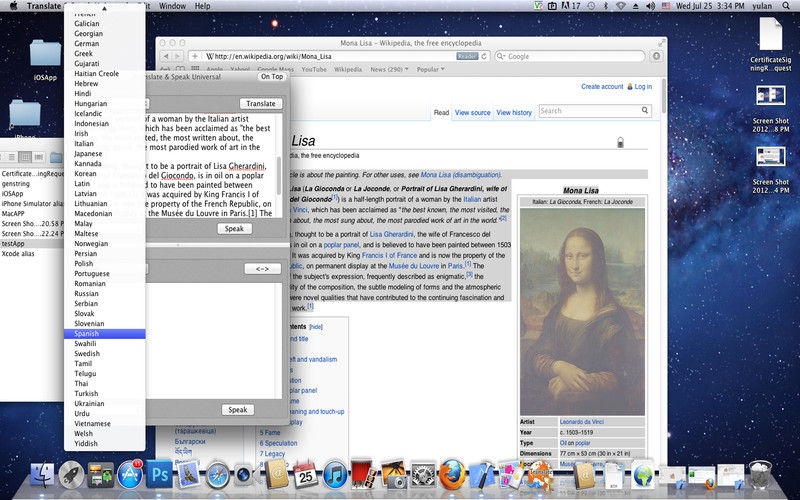This screenshot has width=800, height=500.
Task: Open Xcode hammer icon in Dock
Action: [482, 475]
